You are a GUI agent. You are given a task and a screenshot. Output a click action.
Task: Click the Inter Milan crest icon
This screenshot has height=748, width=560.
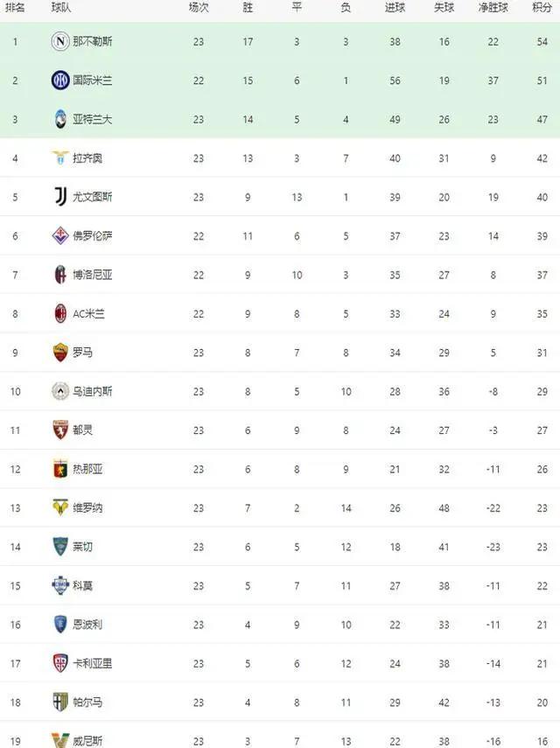(x=60, y=80)
